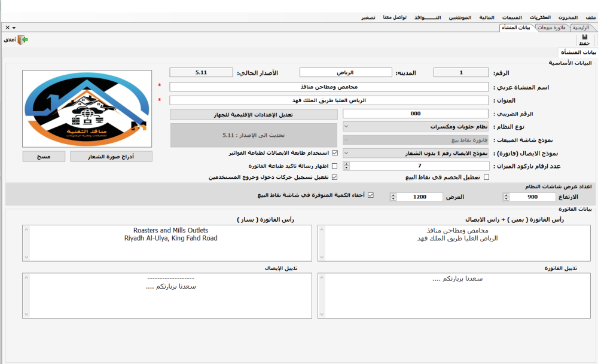Image resolution: width=598 pixels, height=364 pixels.
Task: Enable اظهار رسالة تاكيد طباعة الفاتورة checkbox
Action: [335, 166]
